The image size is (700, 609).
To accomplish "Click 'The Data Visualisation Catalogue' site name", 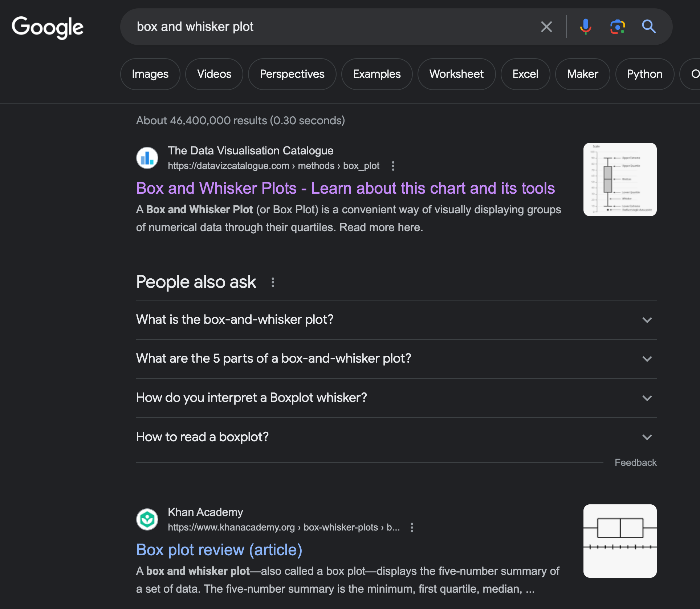I will click(x=251, y=151).
